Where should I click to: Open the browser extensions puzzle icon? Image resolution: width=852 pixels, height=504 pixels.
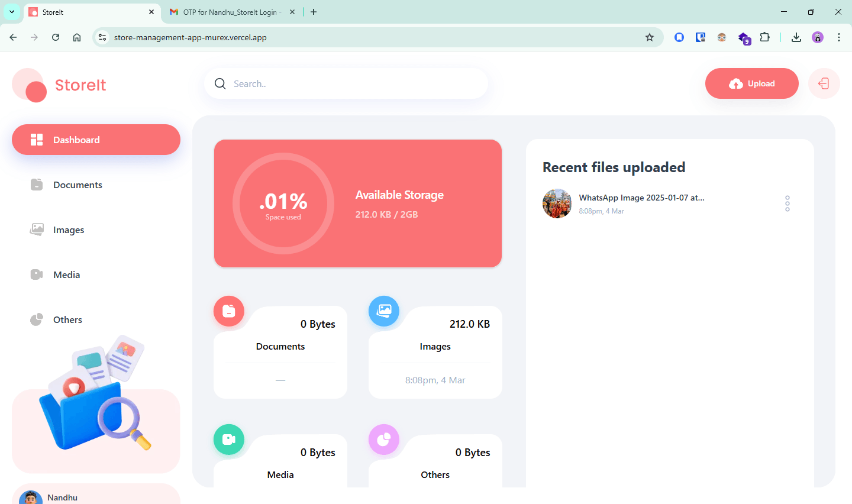point(764,37)
